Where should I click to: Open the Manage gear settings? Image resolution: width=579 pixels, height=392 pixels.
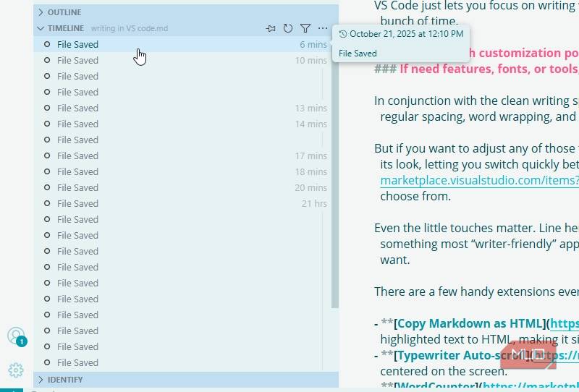tap(16, 370)
